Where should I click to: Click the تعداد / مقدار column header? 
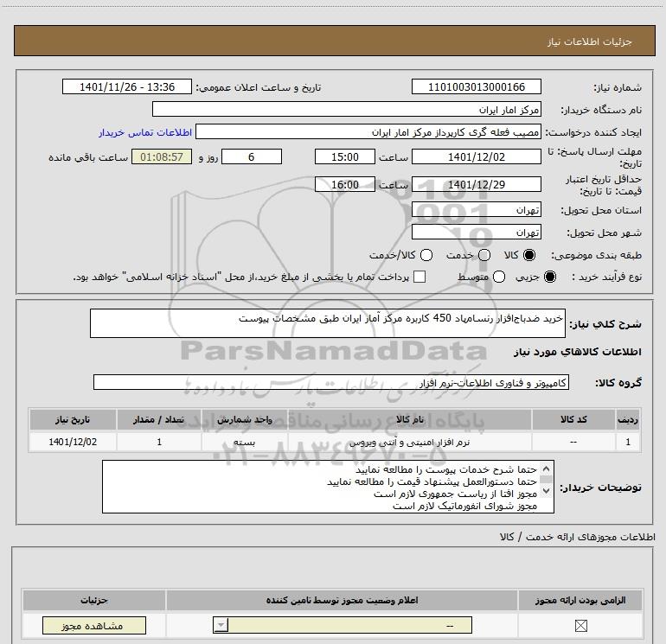click(x=159, y=419)
